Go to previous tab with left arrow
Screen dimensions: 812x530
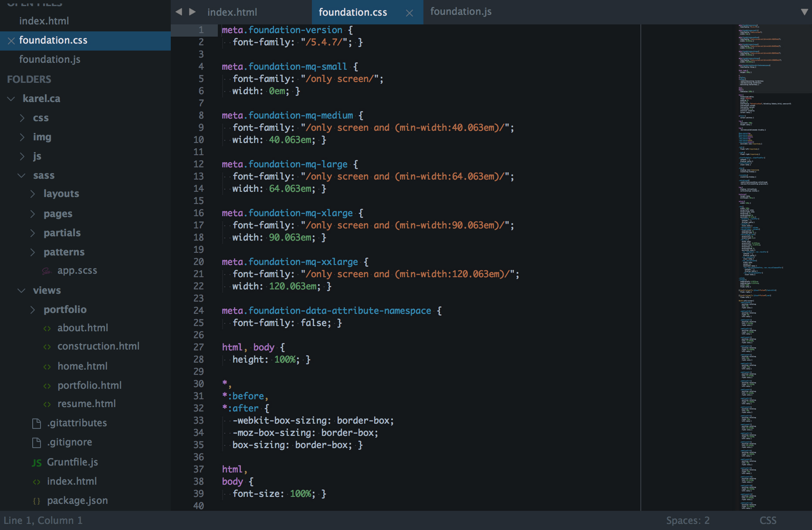179,12
